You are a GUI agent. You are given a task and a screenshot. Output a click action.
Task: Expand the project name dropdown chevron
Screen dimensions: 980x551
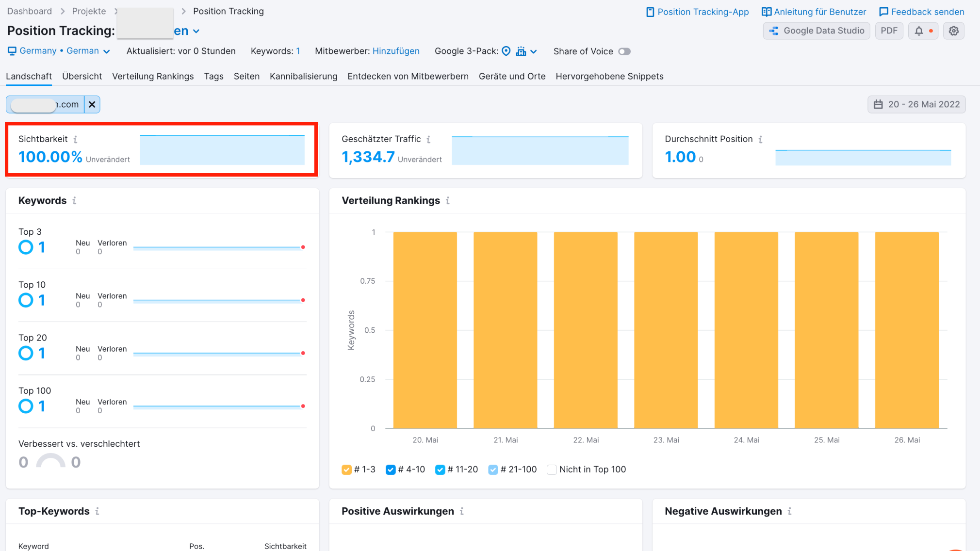pos(196,31)
